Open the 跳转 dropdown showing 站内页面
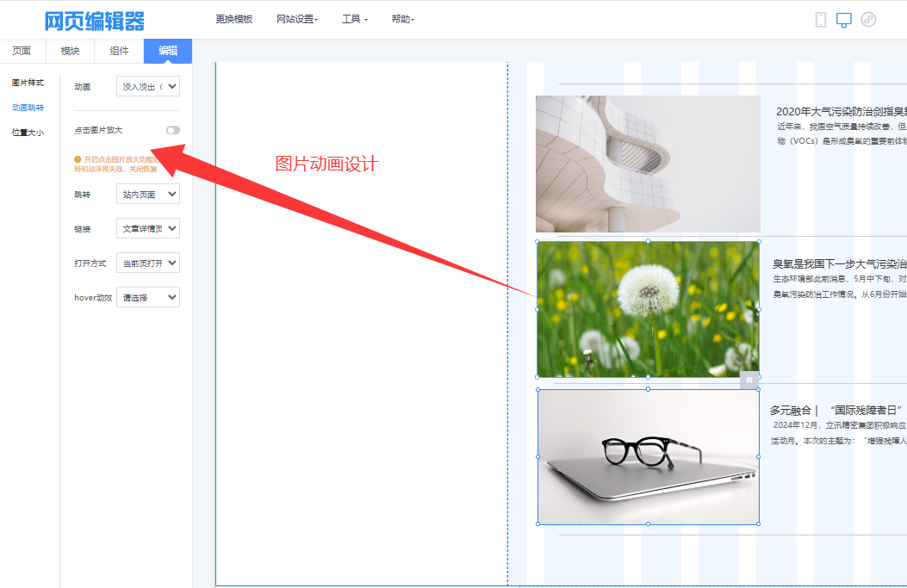Image resolution: width=907 pixels, height=588 pixels. pyautogui.click(x=148, y=195)
